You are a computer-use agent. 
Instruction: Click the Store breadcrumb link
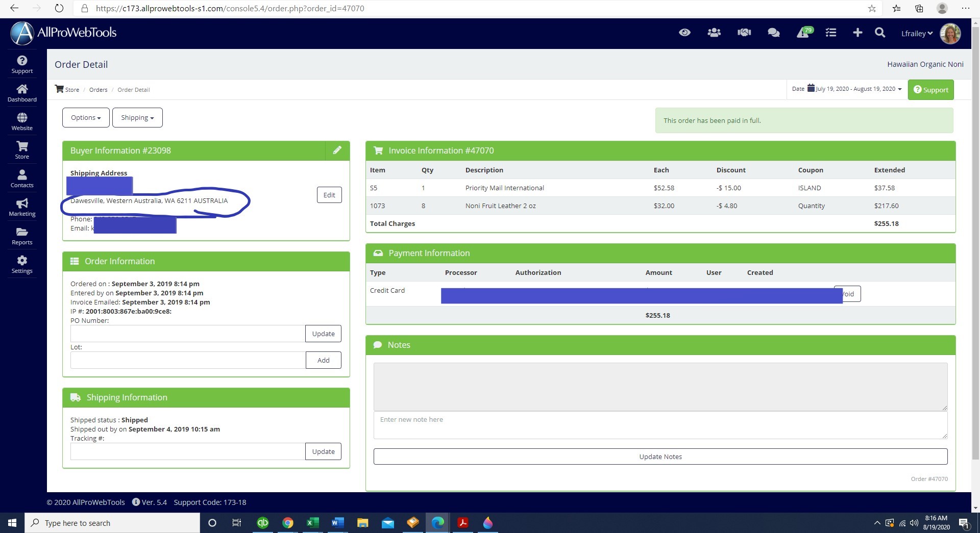click(x=67, y=89)
